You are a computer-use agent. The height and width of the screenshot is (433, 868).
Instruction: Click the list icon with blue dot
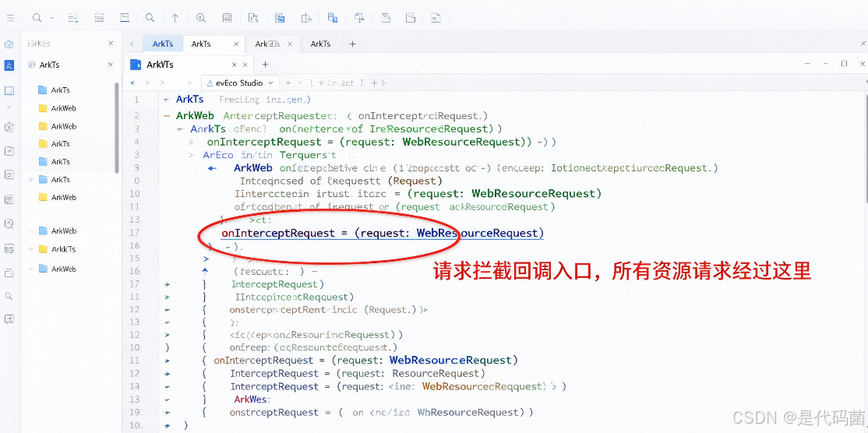pos(72,18)
